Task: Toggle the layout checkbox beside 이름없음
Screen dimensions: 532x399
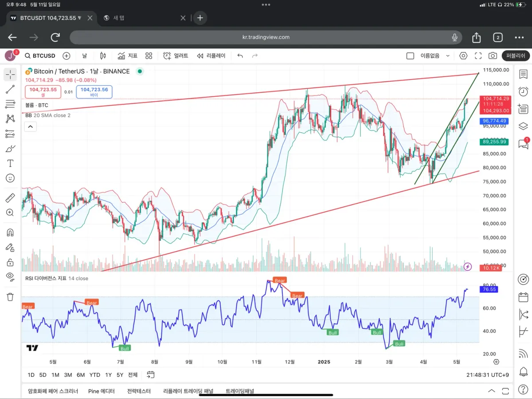Action: tap(410, 56)
